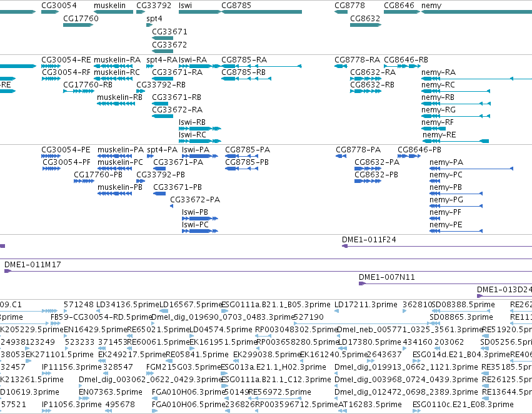532x414 pixels.
Task: Click EST EN16429.5prime
Action: pos(96,330)
